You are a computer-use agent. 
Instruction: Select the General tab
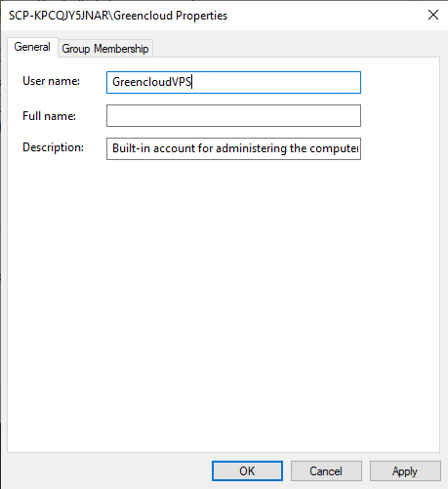click(x=32, y=47)
